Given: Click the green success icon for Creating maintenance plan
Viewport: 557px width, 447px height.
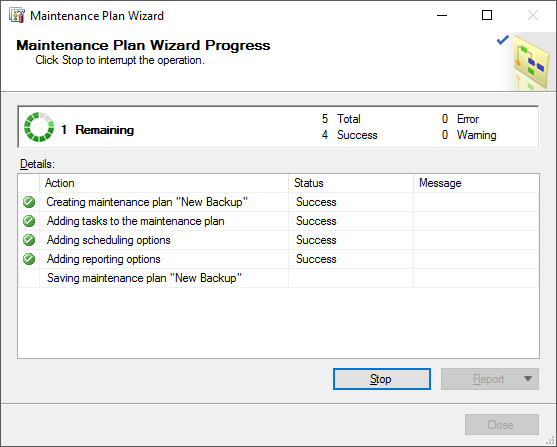Looking at the screenshot, I should [x=29, y=202].
